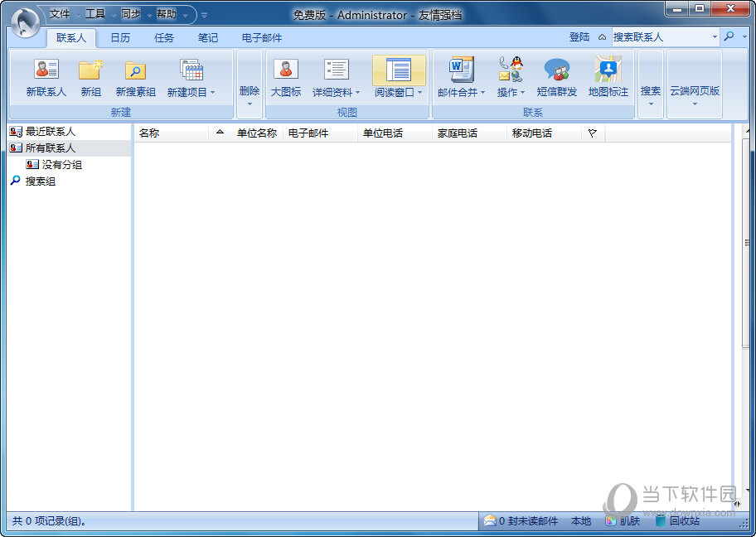The height and width of the screenshot is (537, 756).
Task: Switch to 大图标 large icon view
Action: pyautogui.click(x=286, y=69)
